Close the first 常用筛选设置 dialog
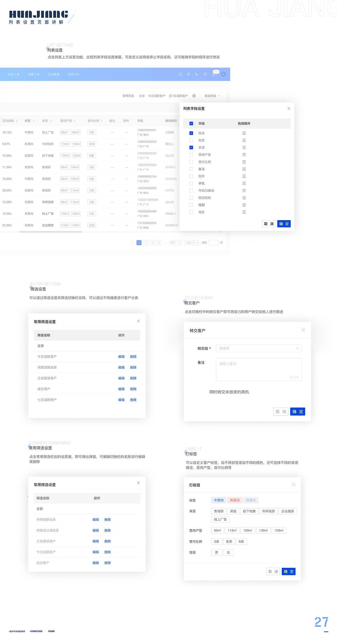Image resolution: width=337 pixels, height=644 pixels. 138,321
